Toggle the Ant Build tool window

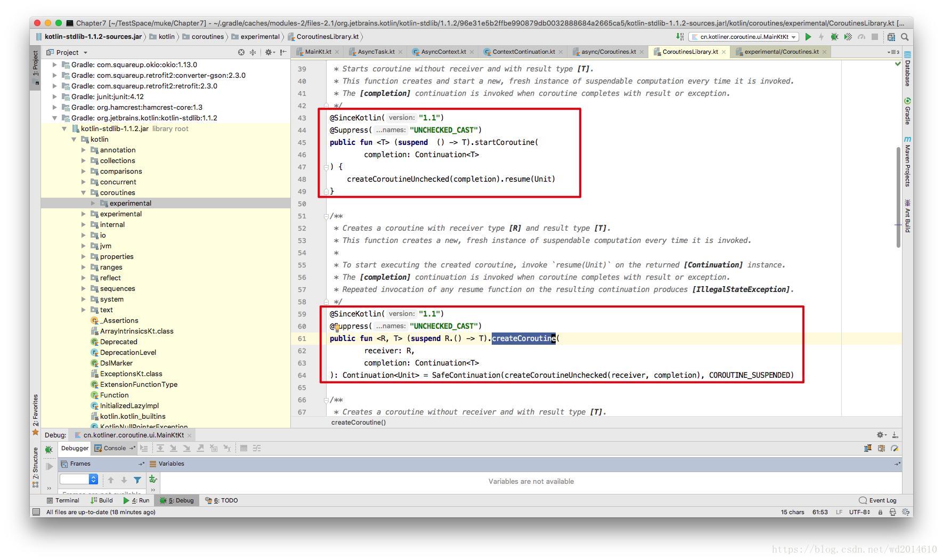pyautogui.click(x=907, y=216)
